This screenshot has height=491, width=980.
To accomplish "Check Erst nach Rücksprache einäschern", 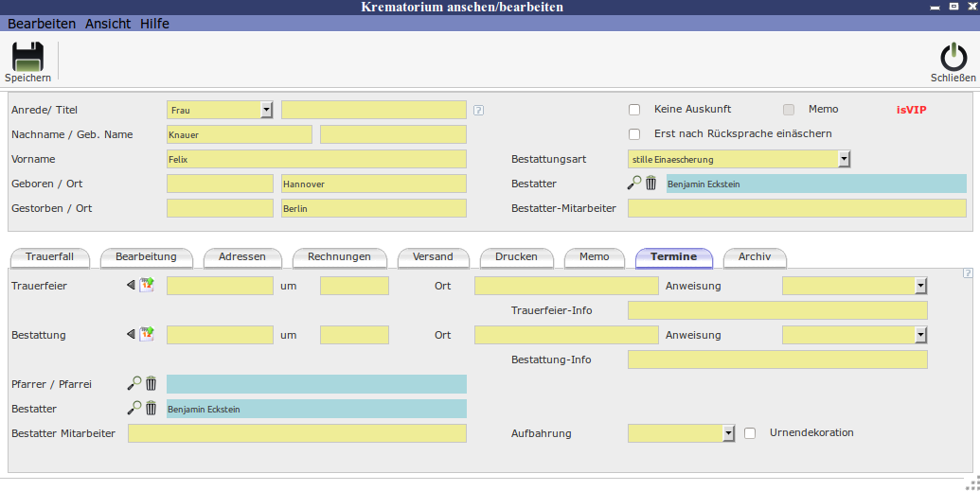I will click(635, 134).
